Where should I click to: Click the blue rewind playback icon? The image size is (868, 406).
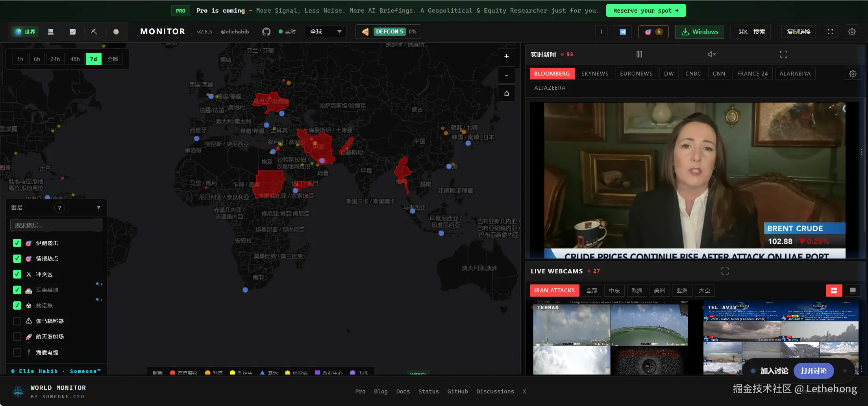coord(623,32)
